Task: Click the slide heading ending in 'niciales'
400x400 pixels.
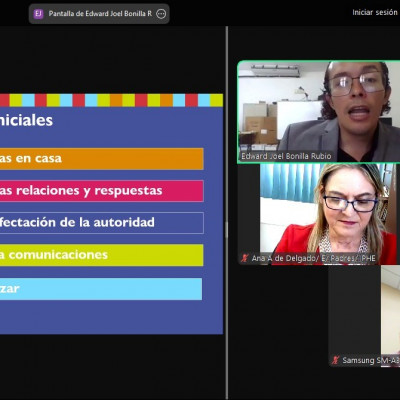Action: (26, 120)
